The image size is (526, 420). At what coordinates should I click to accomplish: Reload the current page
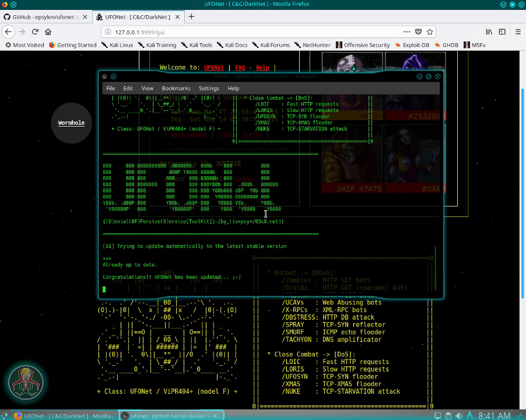tap(35, 32)
